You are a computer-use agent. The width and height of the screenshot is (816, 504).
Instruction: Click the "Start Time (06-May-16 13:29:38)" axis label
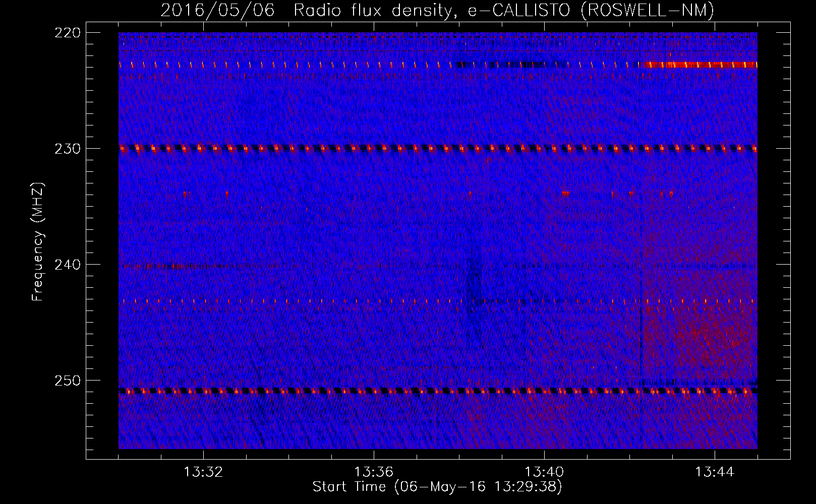coord(437,487)
